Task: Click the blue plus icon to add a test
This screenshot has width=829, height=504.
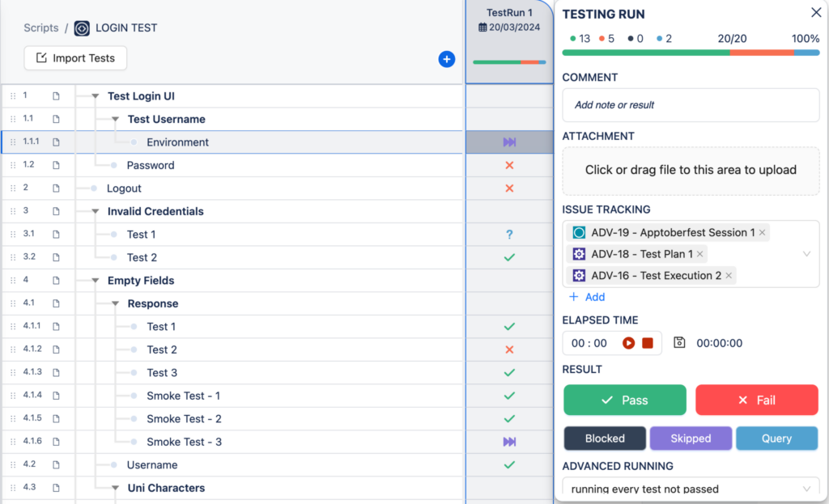Action: coord(447,59)
